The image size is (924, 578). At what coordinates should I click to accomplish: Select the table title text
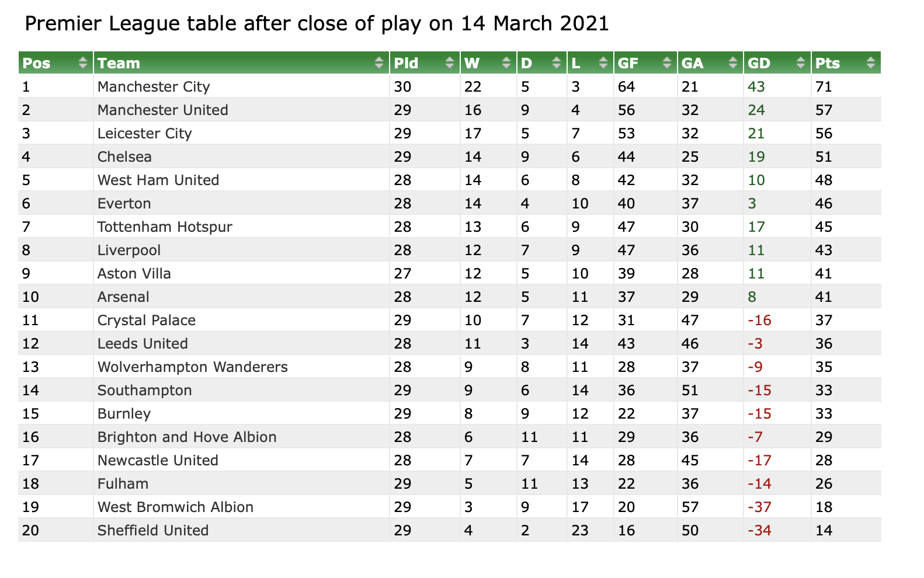point(317,23)
